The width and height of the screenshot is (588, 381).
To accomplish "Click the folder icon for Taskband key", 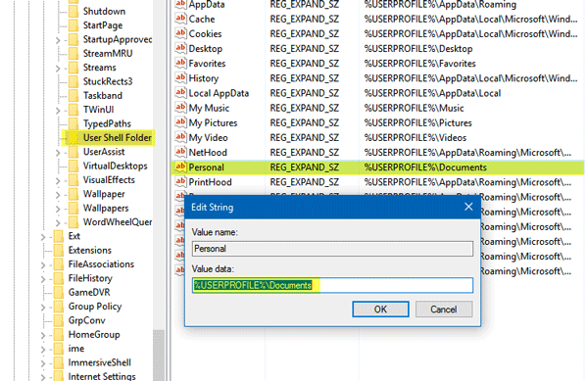I will (73, 95).
